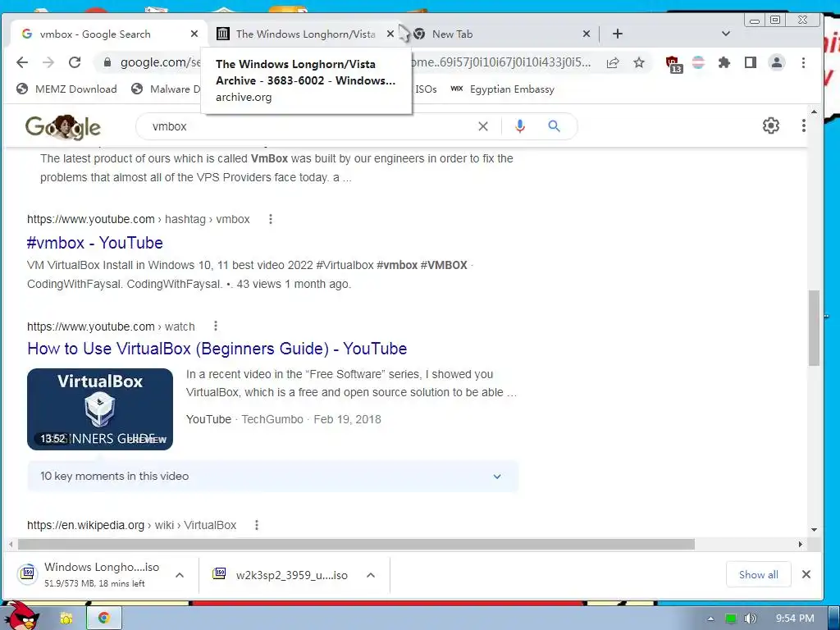Viewport: 840px width, 630px height.
Task: Click the 9:54 PM taskbar clock
Action: 794,619
